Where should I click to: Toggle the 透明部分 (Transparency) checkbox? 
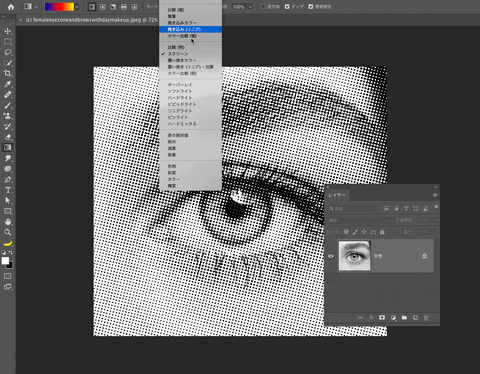click(x=311, y=7)
